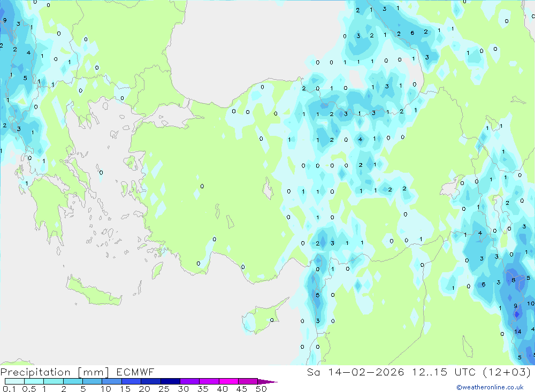Select the 30–35 mm violet legend swatch
535x392 pixels.
click(189, 381)
